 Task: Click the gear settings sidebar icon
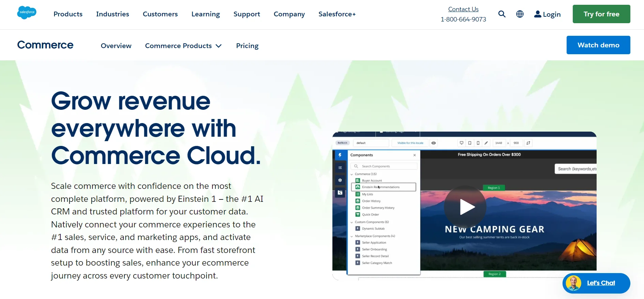coord(340,180)
